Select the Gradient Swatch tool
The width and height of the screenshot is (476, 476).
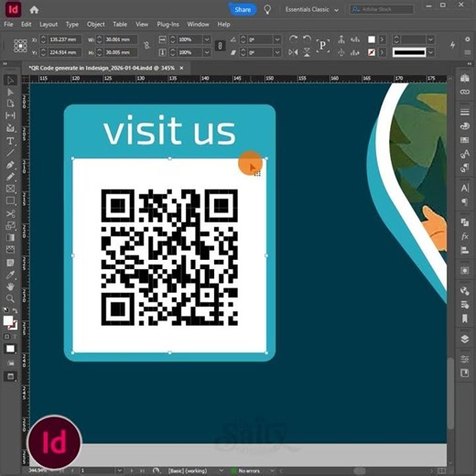tap(10, 238)
